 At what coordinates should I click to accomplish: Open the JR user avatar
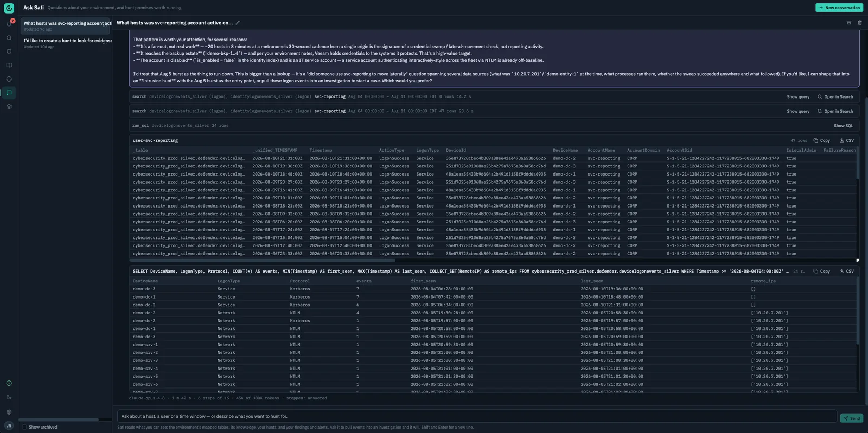[x=9, y=426]
